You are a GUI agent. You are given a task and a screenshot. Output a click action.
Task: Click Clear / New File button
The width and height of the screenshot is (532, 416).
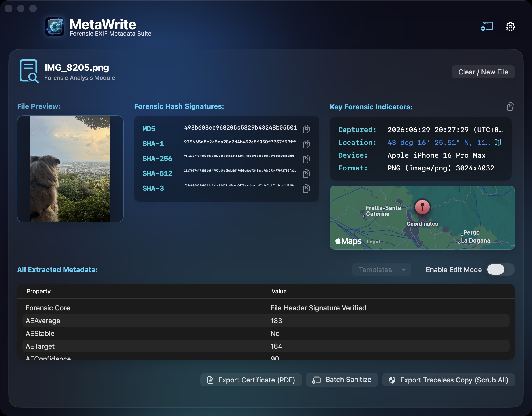[483, 72]
